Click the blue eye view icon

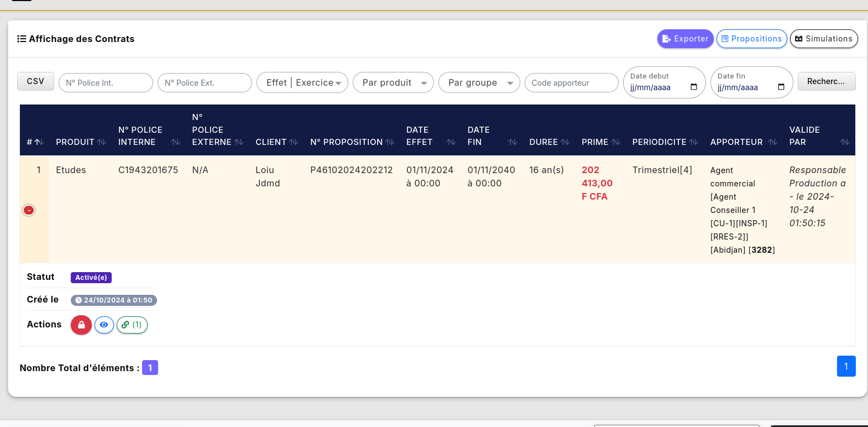(104, 325)
